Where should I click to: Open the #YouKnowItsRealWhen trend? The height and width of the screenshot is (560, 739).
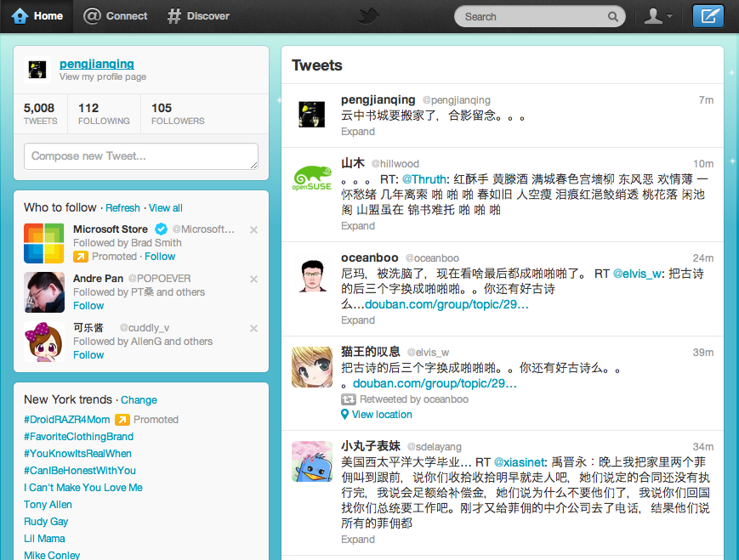[77, 454]
